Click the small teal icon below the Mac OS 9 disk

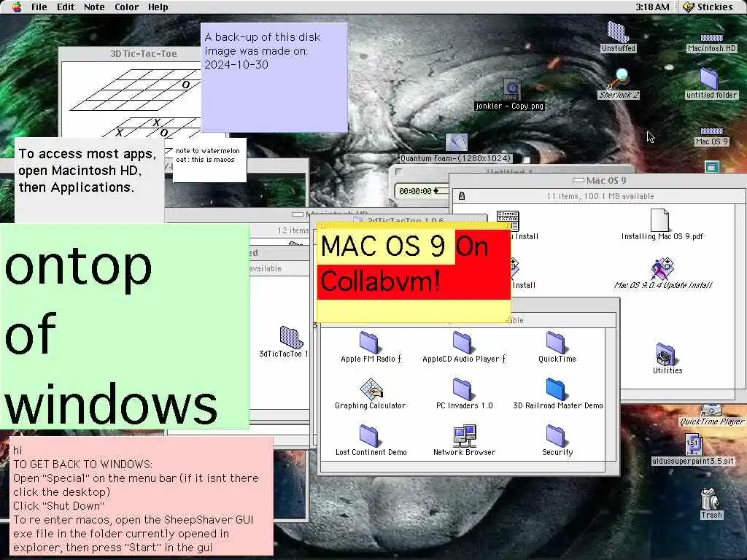(x=712, y=167)
